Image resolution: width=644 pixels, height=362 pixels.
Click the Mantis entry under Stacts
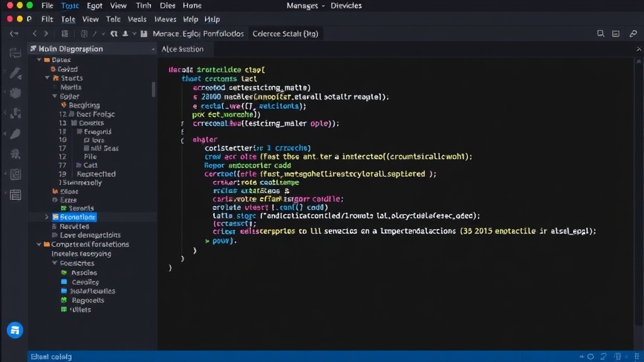[x=70, y=87]
